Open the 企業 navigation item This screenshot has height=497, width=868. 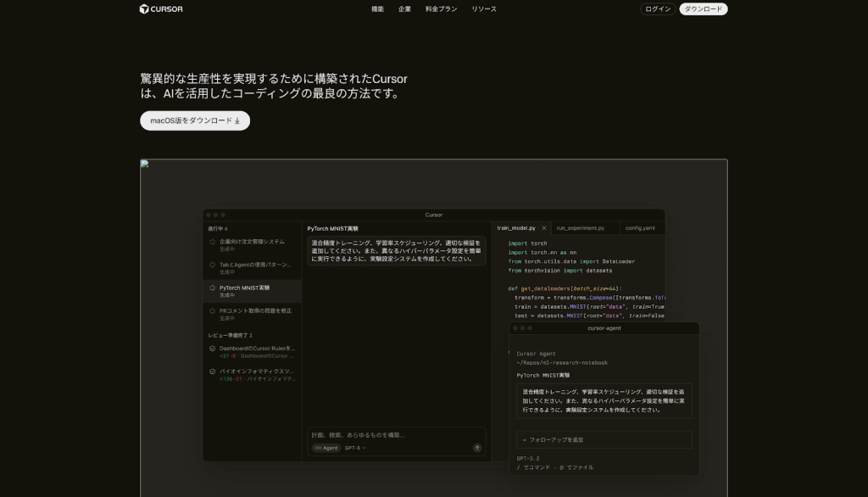pyautogui.click(x=404, y=9)
